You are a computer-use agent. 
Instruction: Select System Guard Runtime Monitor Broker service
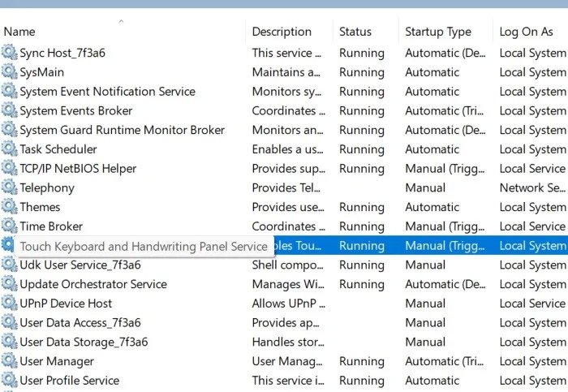pyautogui.click(x=122, y=130)
